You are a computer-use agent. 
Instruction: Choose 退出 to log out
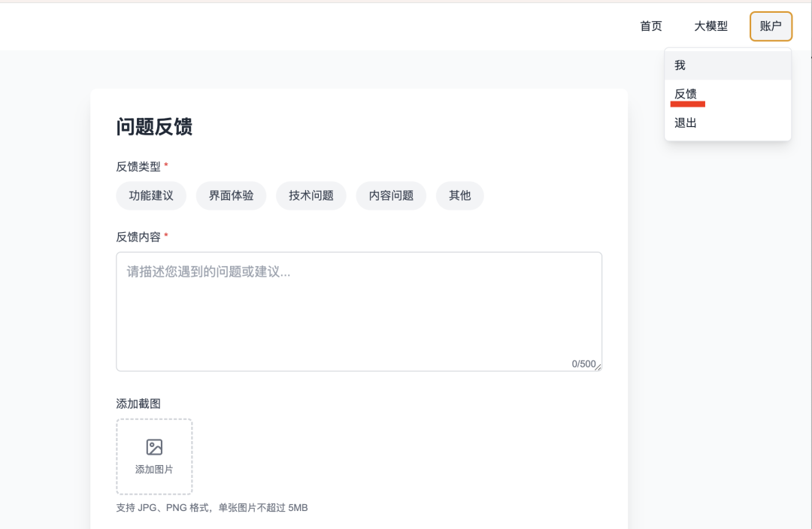click(685, 122)
